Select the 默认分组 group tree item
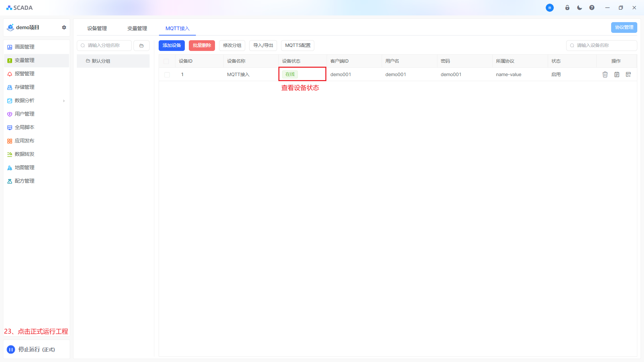 pyautogui.click(x=101, y=61)
